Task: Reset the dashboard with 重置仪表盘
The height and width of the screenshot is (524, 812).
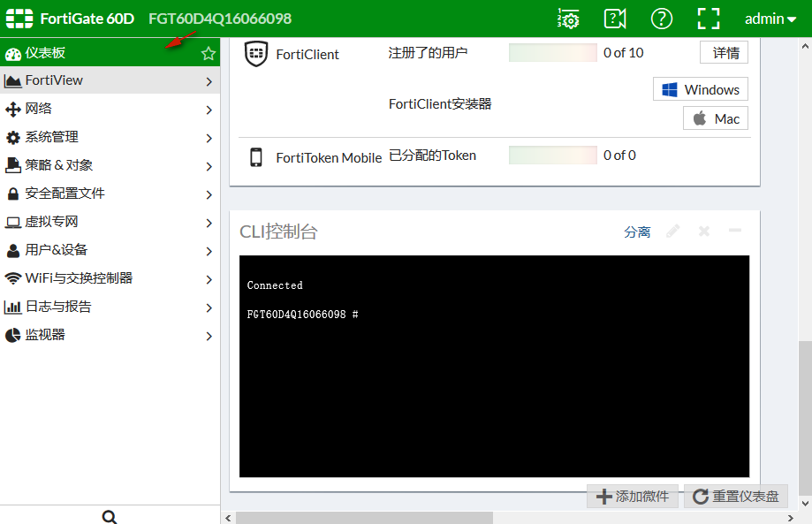Action: click(x=736, y=497)
